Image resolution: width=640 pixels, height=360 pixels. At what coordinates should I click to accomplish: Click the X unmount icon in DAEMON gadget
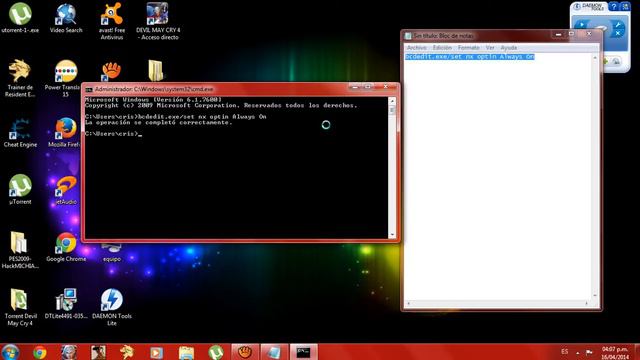click(x=618, y=33)
